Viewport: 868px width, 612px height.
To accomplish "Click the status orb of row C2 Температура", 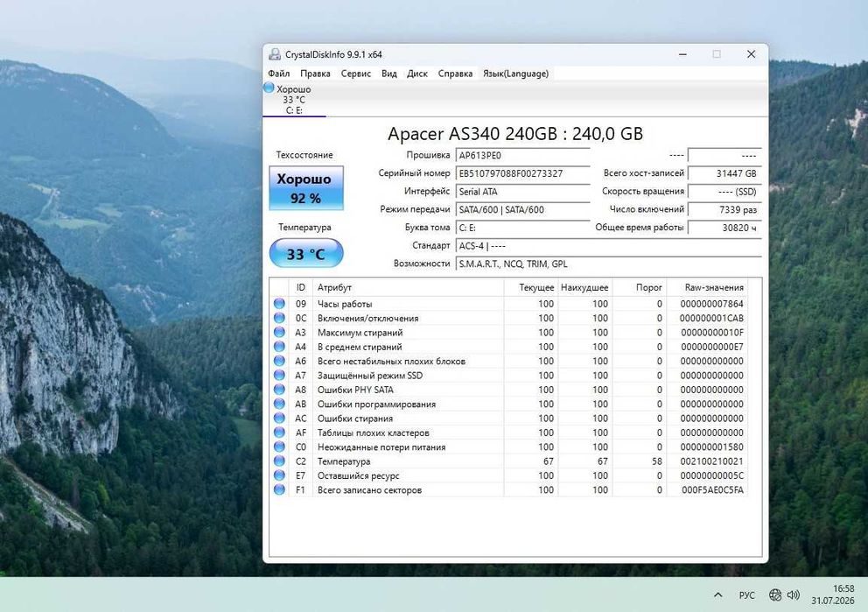I will coord(279,461).
